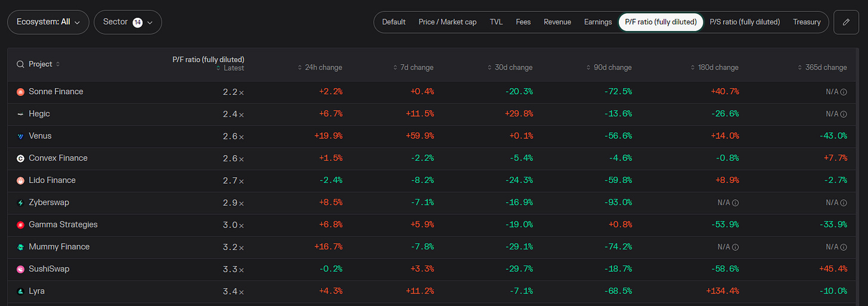Click Gamma Strategies -53.9% 180d value
This screenshot has width=868, height=306.
(724, 224)
